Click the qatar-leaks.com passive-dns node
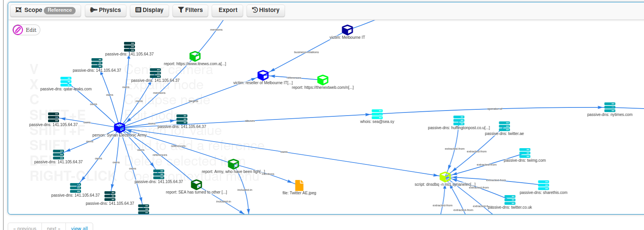This screenshot has height=230, width=644. (x=66, y=82)
